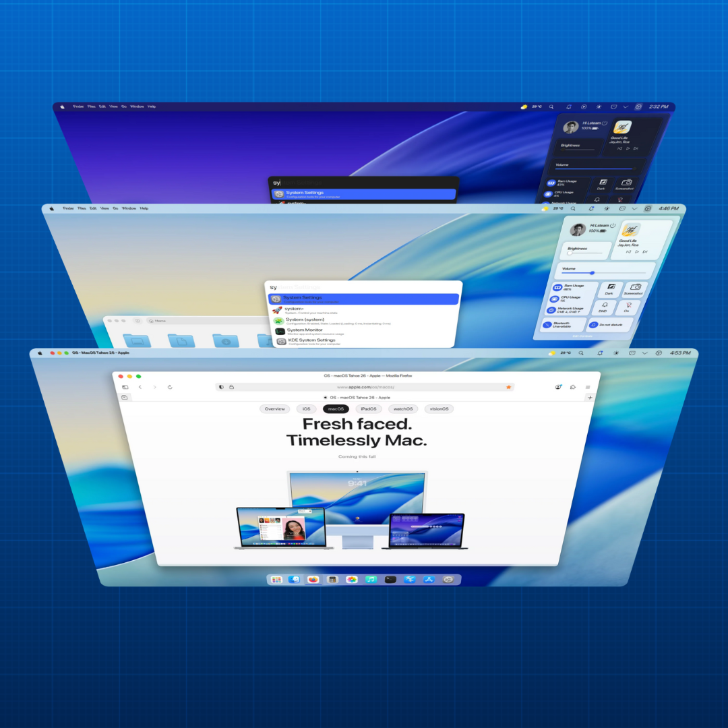
Task: Click the Good Life album art in light panel
Action: coord(631,229)
